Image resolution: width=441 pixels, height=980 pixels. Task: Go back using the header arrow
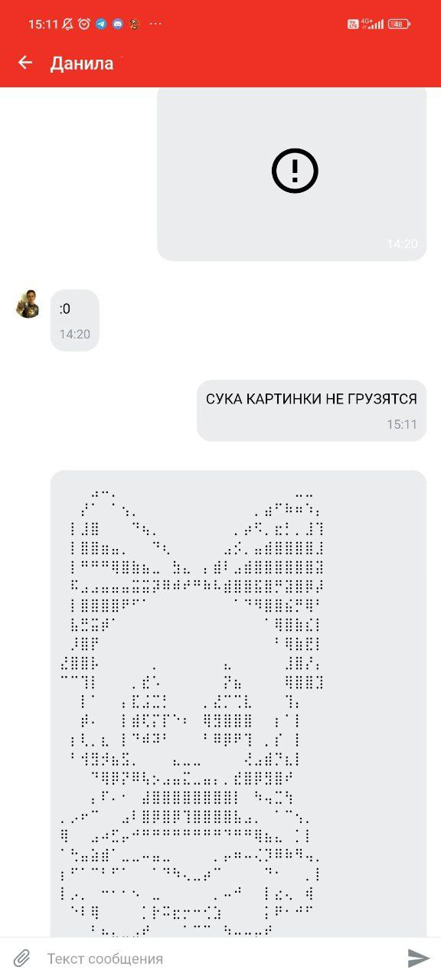[x=25, y=63]
